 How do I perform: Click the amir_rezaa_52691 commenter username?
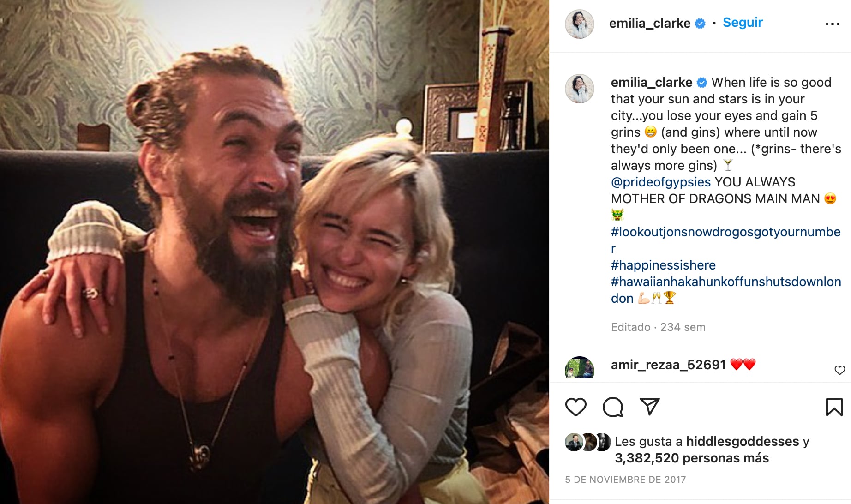668,365
